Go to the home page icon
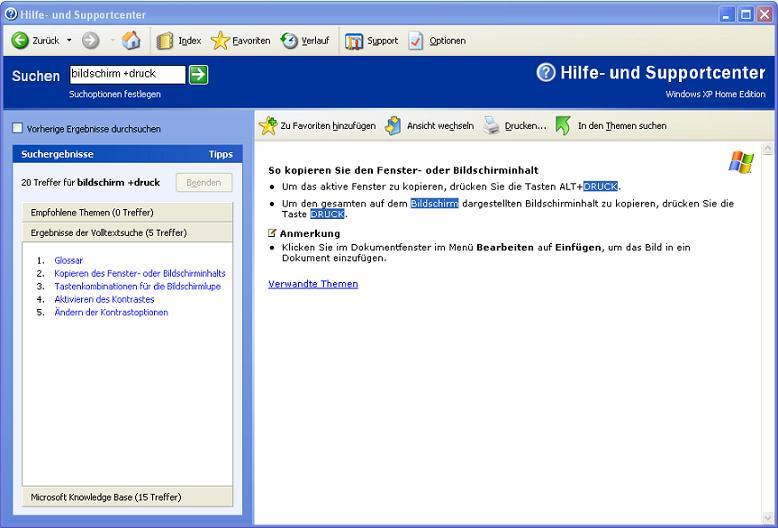The width and height of the screenshot is (778, 528). [131, 41]
